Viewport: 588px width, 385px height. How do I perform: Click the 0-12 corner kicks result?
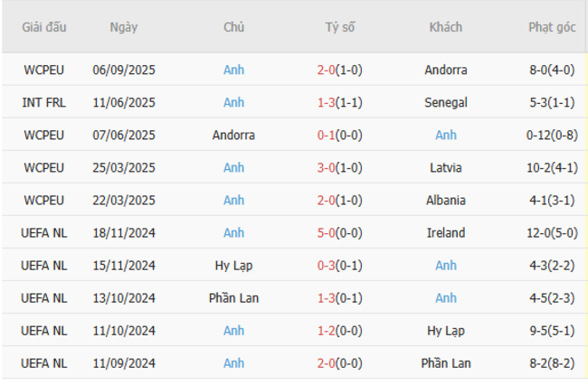coord(551,135)
